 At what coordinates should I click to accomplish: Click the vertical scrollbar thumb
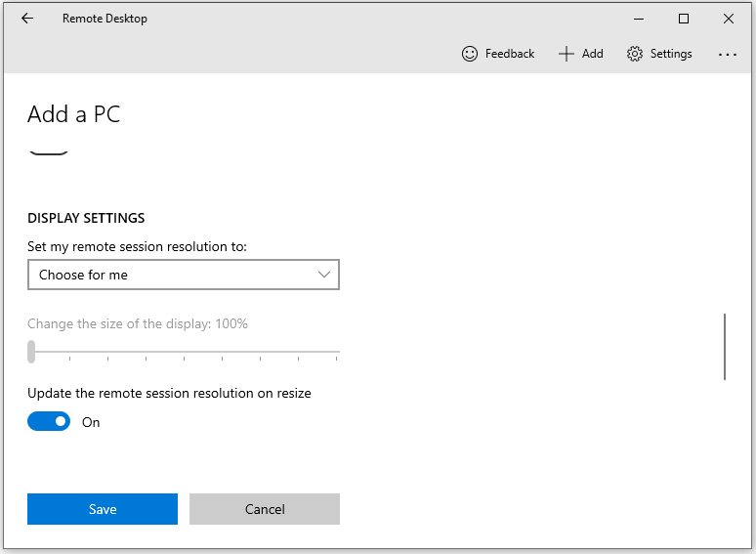coord(724,347)
